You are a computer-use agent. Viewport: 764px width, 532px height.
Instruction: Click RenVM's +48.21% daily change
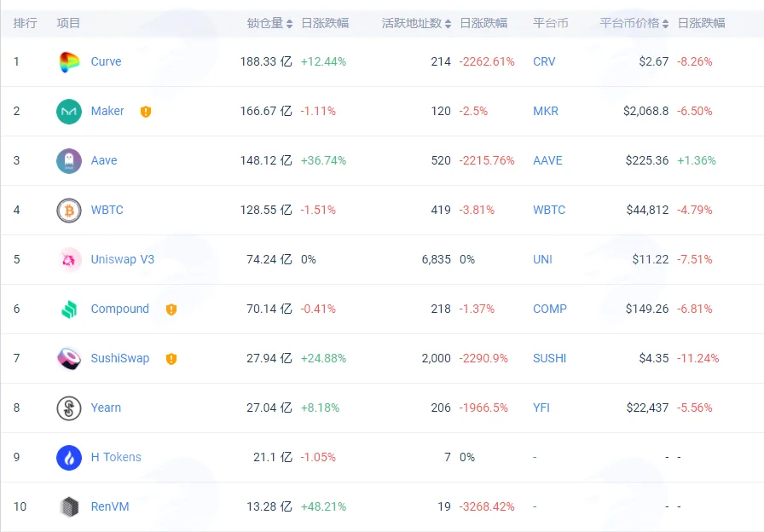[x=323, y=506]
